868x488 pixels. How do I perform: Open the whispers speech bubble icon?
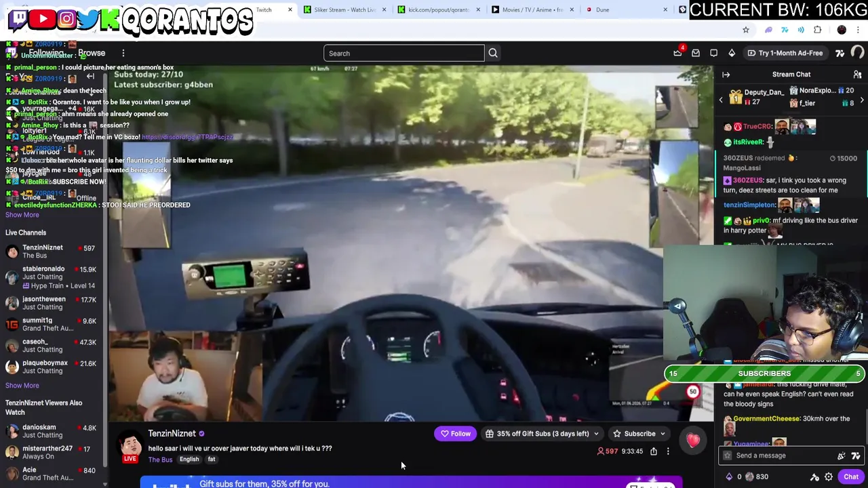pos(713,53)
